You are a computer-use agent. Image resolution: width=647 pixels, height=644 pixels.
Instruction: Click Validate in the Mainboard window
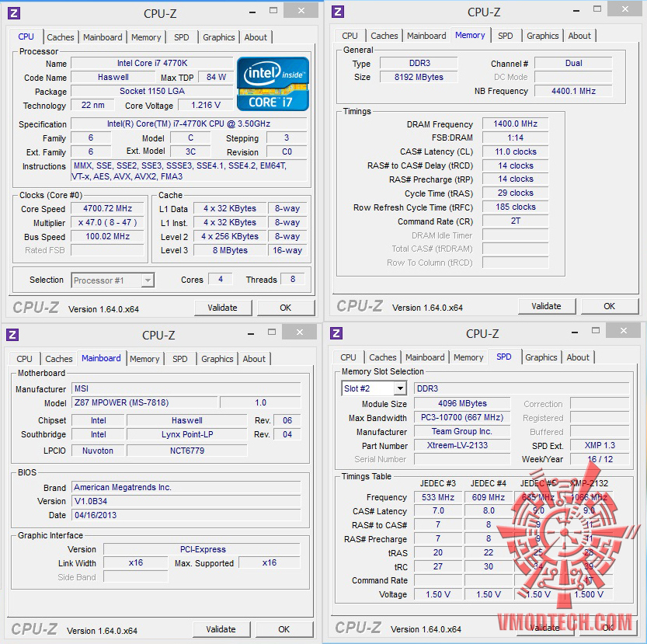[221, 629]
